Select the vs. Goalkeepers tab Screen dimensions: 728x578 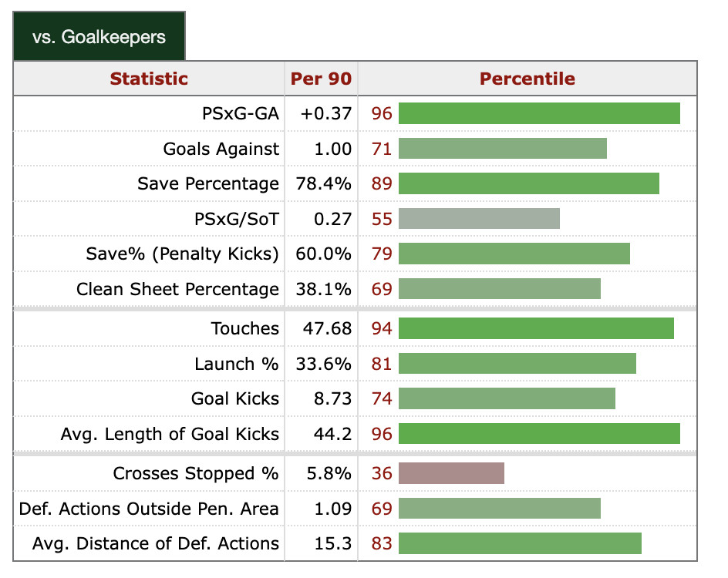coord(99,36)
